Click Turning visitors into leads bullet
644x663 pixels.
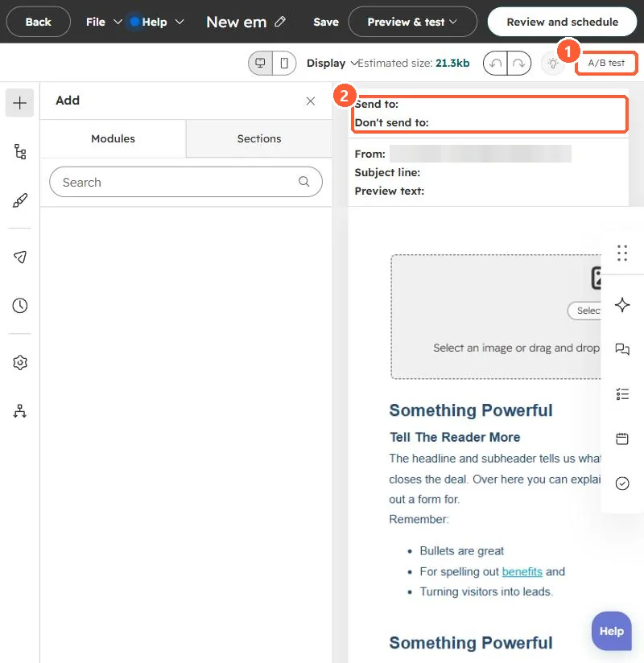[485, 591]
